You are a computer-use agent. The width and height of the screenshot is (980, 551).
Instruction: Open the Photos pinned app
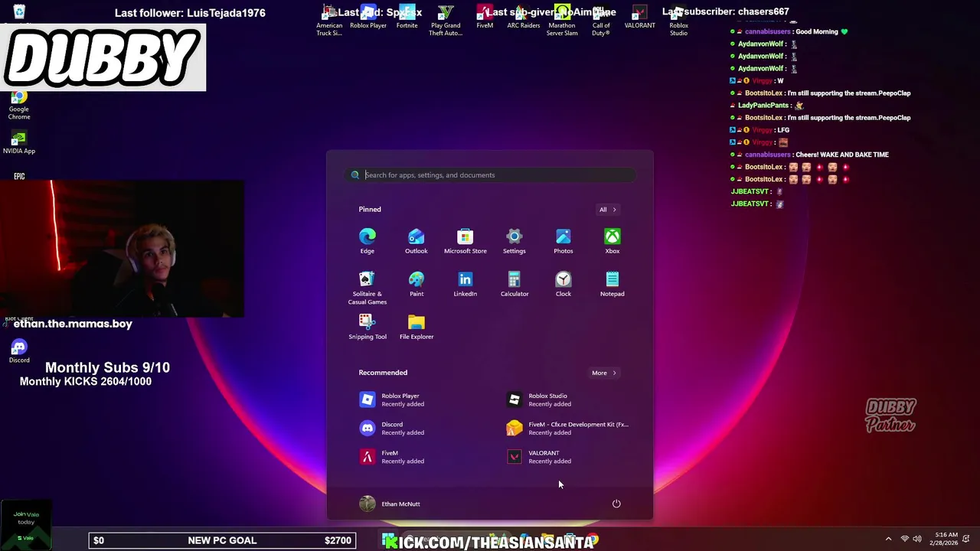[x=563, y=241]
